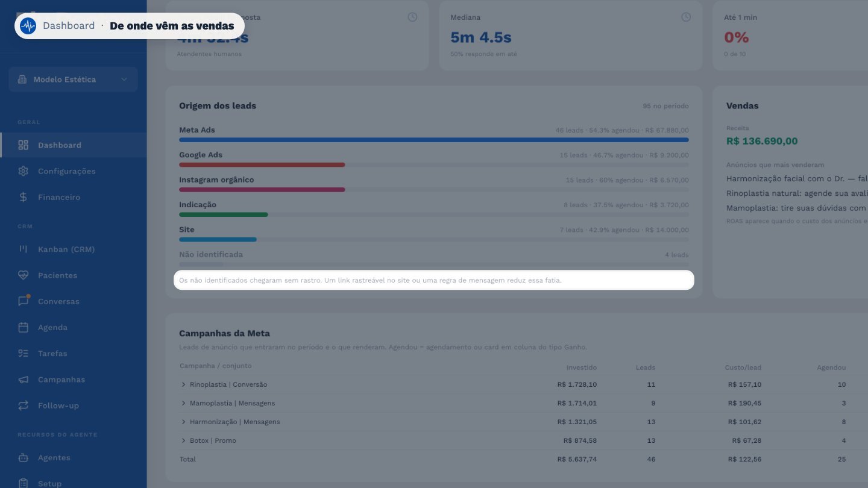The image size is (868, 488).
Task: Open the Modelo Estética clinic dropdown
Action: [73, 80]
